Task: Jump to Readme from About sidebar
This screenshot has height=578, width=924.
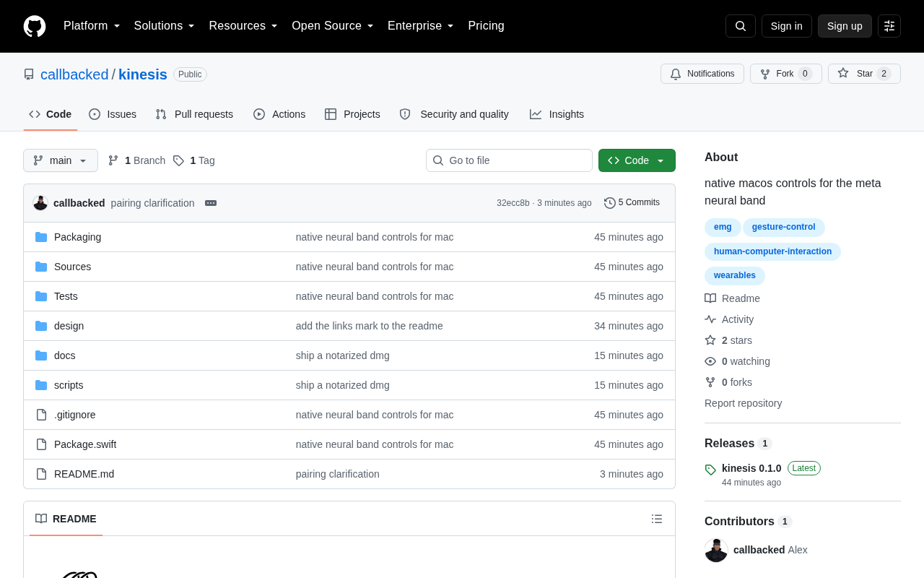Action: click(733, 298)
